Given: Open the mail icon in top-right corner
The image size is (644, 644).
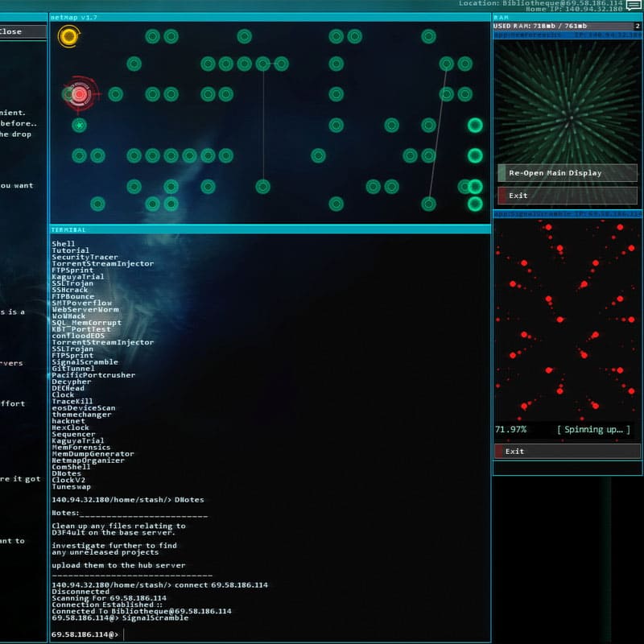Looking at the screenshot, I should [x=634, y=6].
